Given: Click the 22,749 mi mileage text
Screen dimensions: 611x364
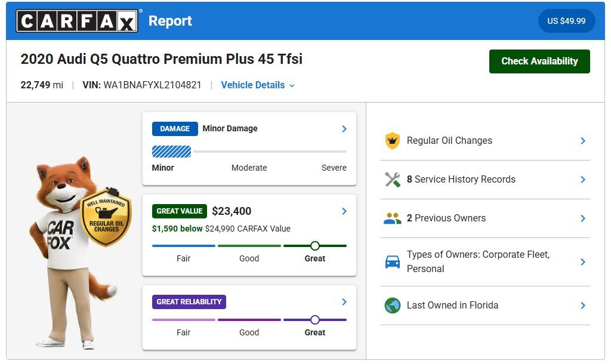Looking at the screenshot, I should (x=42, y=85).
